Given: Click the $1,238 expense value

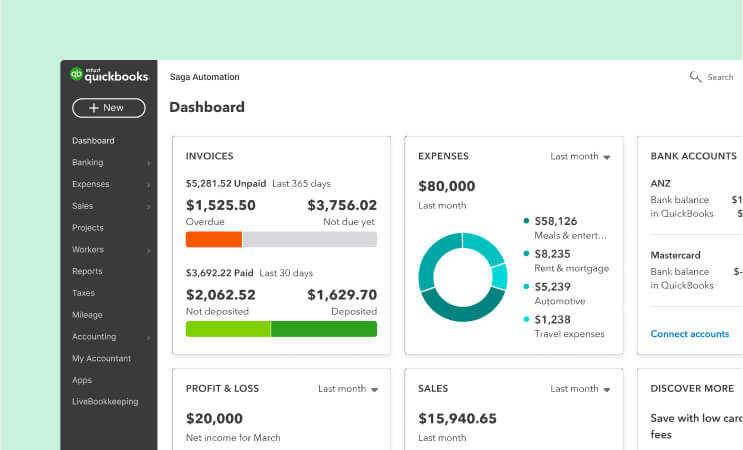Looking at the screenshot, I should tap(553, 319).
